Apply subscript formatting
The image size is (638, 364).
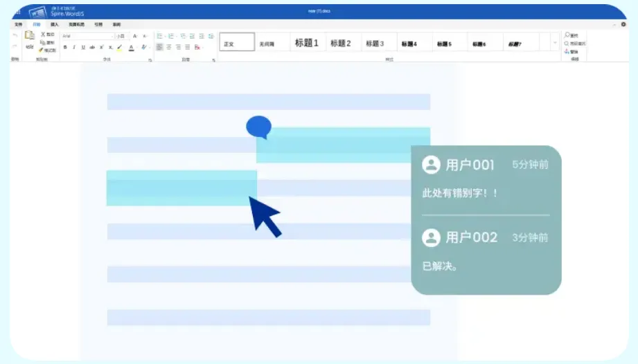pyautogui.click(x=110, y=48)
